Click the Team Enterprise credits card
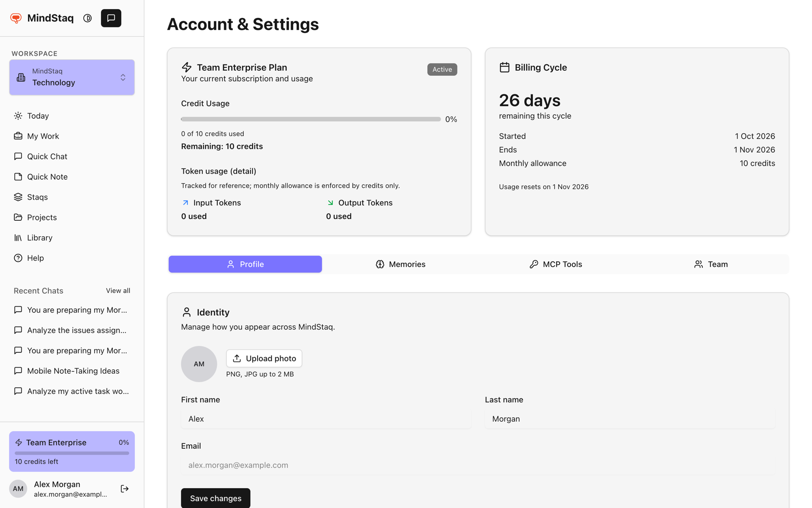812x508 pixels. tap(72, 452)
